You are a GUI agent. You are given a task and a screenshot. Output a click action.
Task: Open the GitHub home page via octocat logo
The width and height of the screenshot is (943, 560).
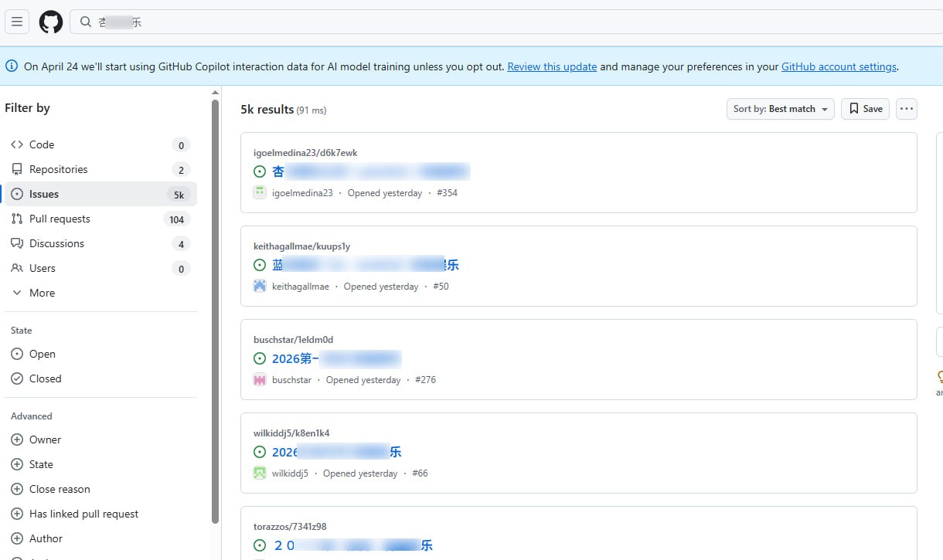click(x=50, y=22)
